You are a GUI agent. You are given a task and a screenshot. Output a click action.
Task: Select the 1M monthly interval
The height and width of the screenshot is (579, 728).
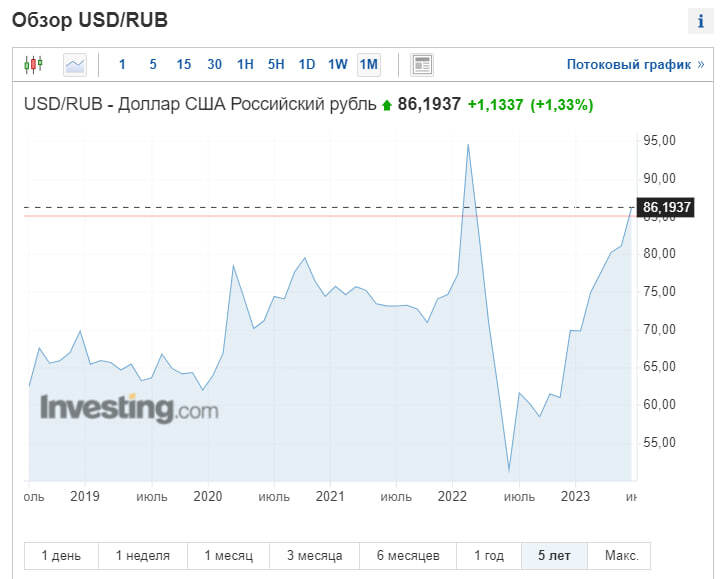pyautogui.click(x=368, y=65)
